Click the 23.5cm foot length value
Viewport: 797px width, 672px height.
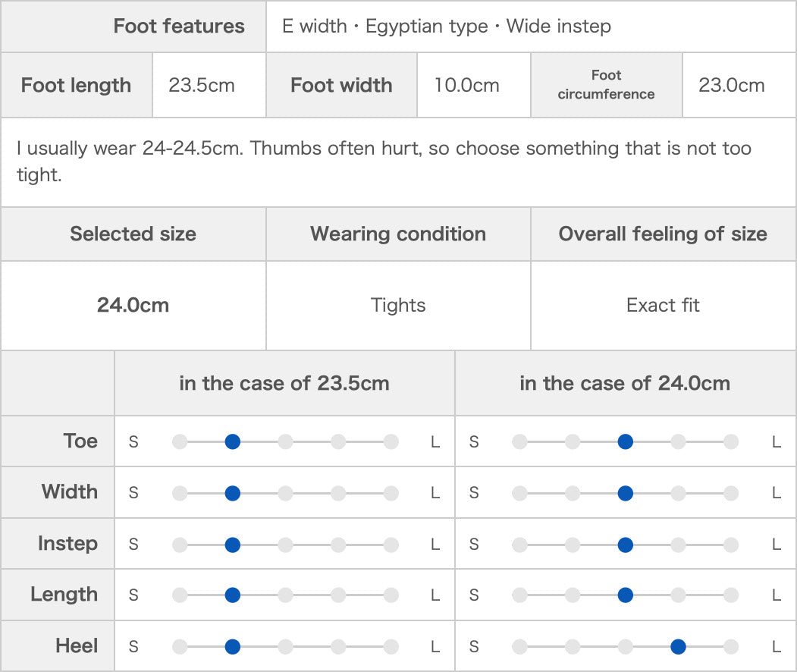point(202,85)
